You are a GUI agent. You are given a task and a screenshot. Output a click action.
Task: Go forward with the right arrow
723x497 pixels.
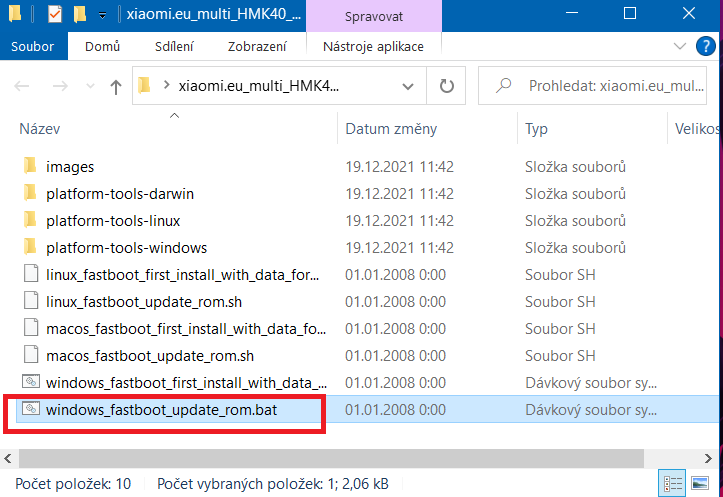(x=59, y=86)
